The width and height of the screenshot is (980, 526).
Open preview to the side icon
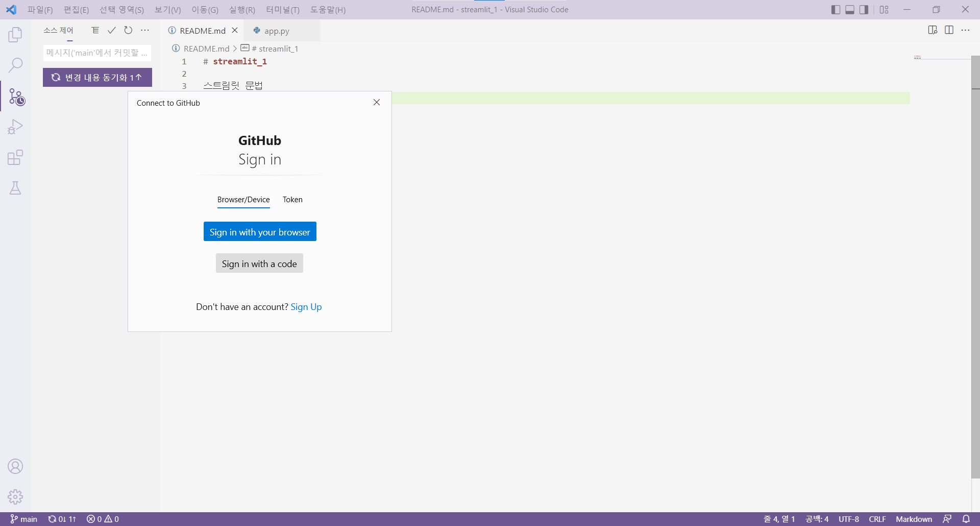tap(933, 30)
